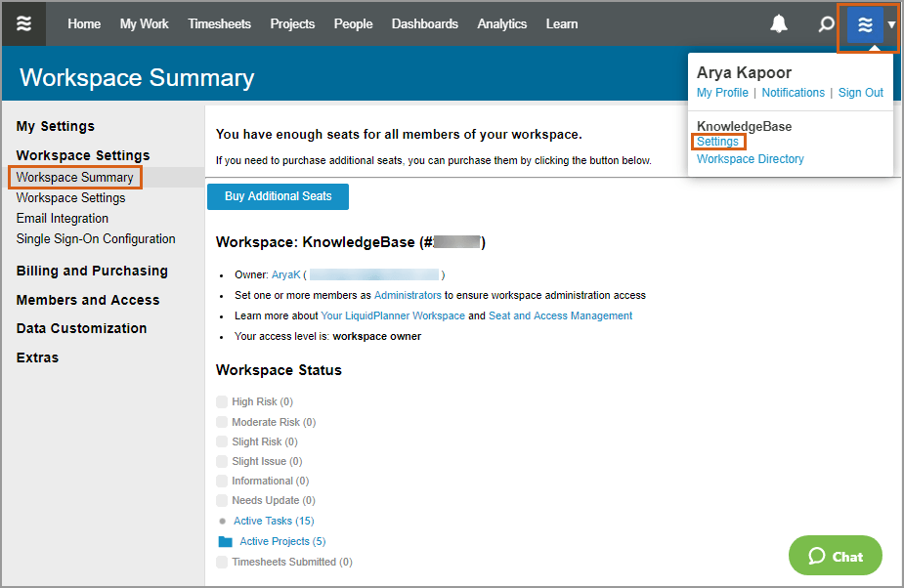Screen dimensions: 904x588
Task: Go to the Dashboards menu
Action: [x=424, y=24]
